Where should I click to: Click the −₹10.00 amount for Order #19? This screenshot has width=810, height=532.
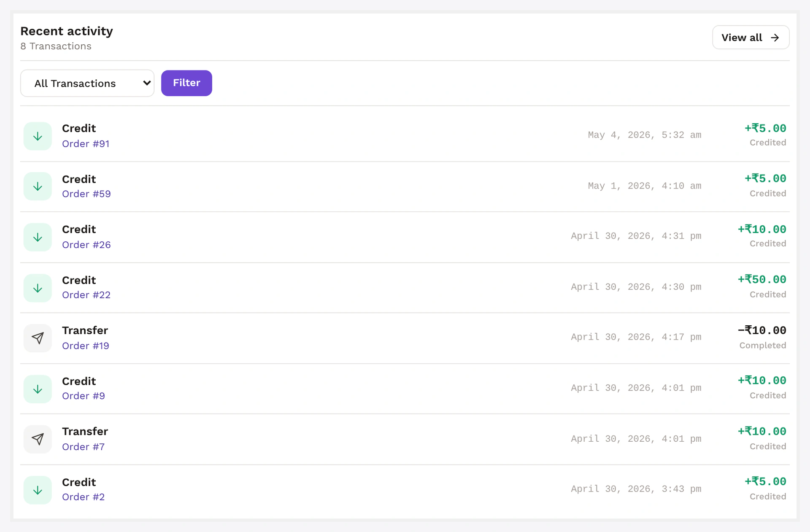[x=762, y=330]
